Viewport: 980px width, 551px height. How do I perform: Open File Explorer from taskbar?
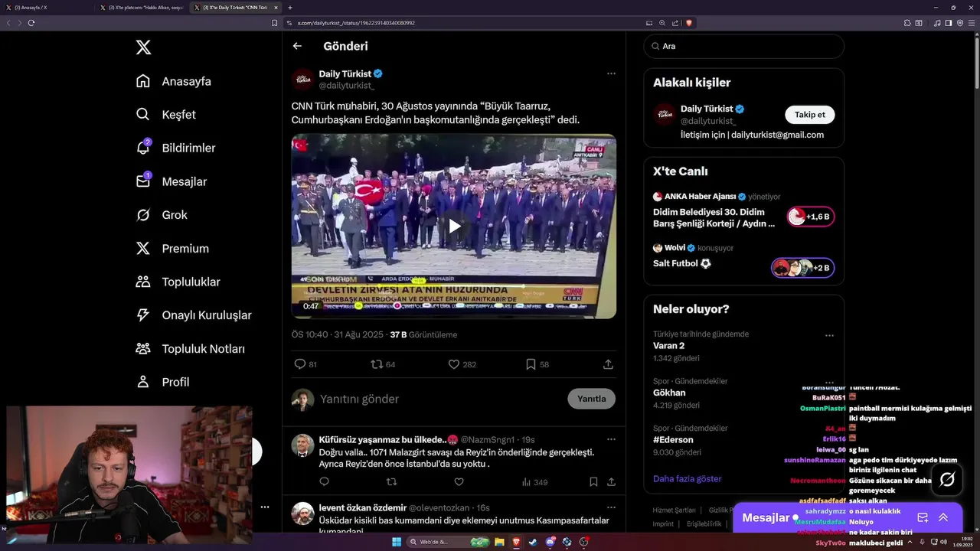(499, 542)
